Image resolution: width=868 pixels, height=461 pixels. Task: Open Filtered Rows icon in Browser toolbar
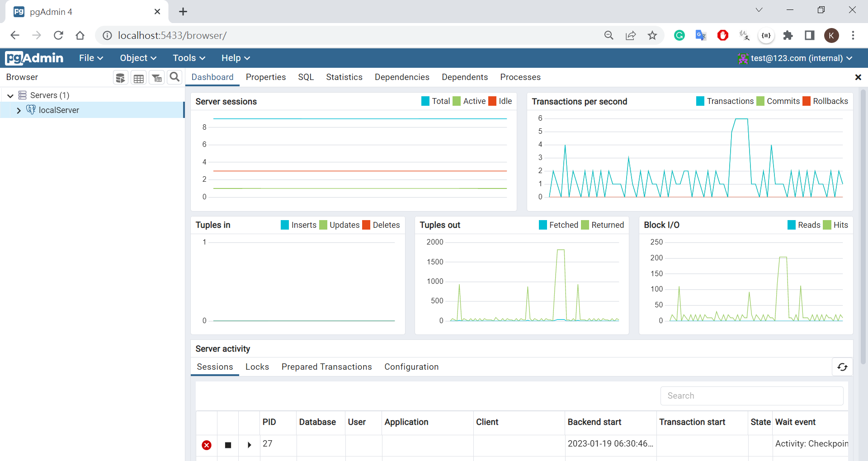point(157,78)
